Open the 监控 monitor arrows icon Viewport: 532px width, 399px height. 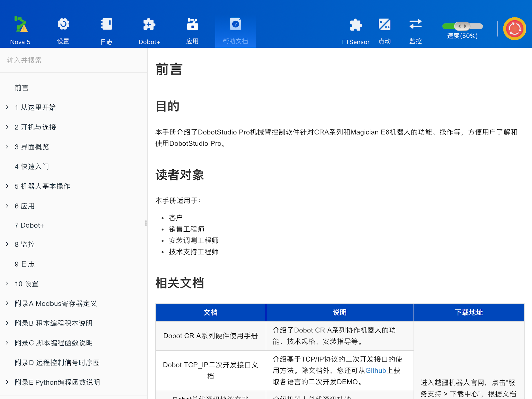pyautogui.click(x=416, y=24)
